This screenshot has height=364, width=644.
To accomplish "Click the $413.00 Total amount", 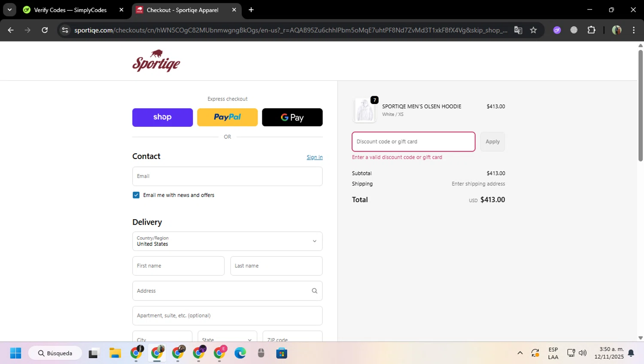I will click(x=492, y=200).
